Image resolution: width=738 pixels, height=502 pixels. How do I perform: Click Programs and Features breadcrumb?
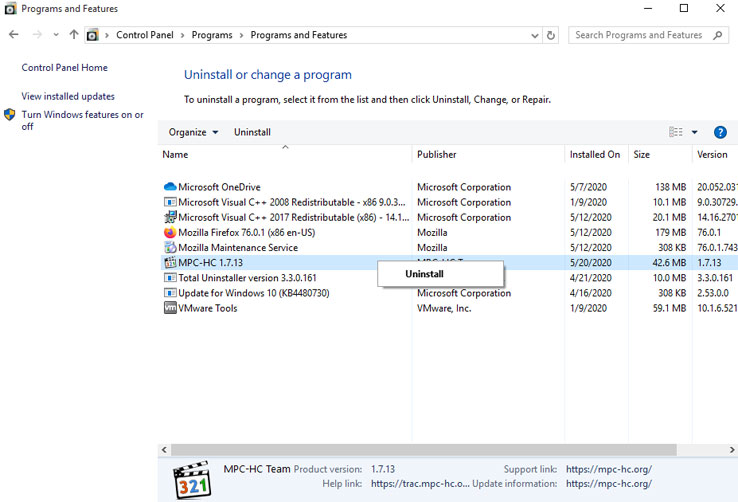298,35
